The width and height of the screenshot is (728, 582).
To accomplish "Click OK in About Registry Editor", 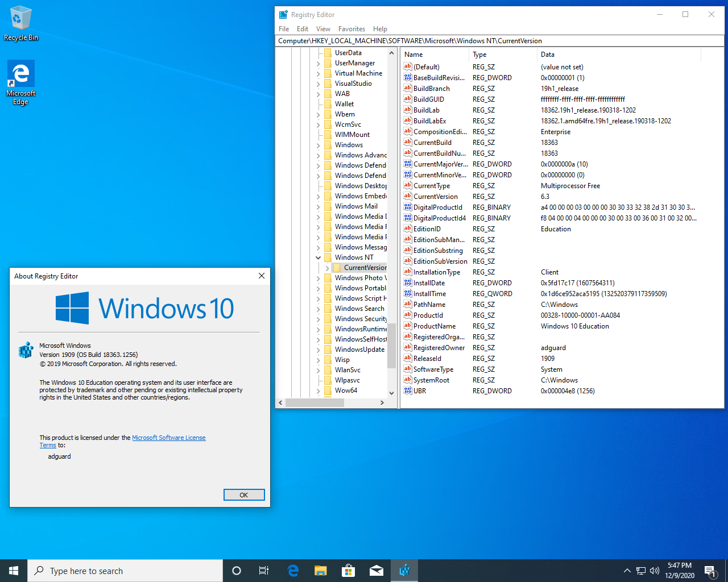I will (x=244, y=494).
